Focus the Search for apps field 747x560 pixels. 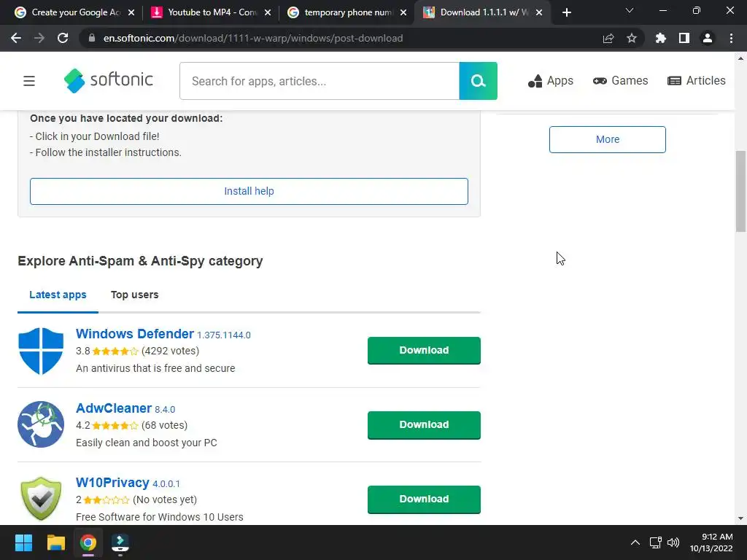coord(320,81)
